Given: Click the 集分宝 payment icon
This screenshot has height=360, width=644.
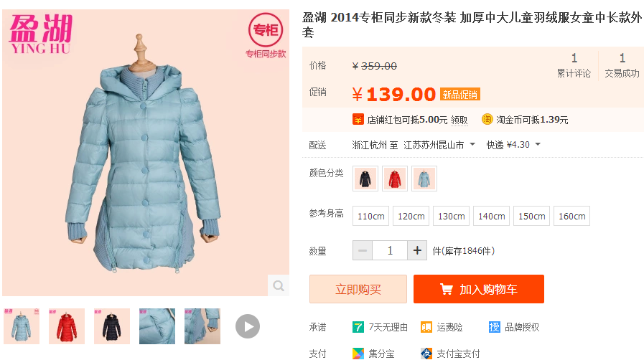Looking at the screenshot, I should [358, 354].
